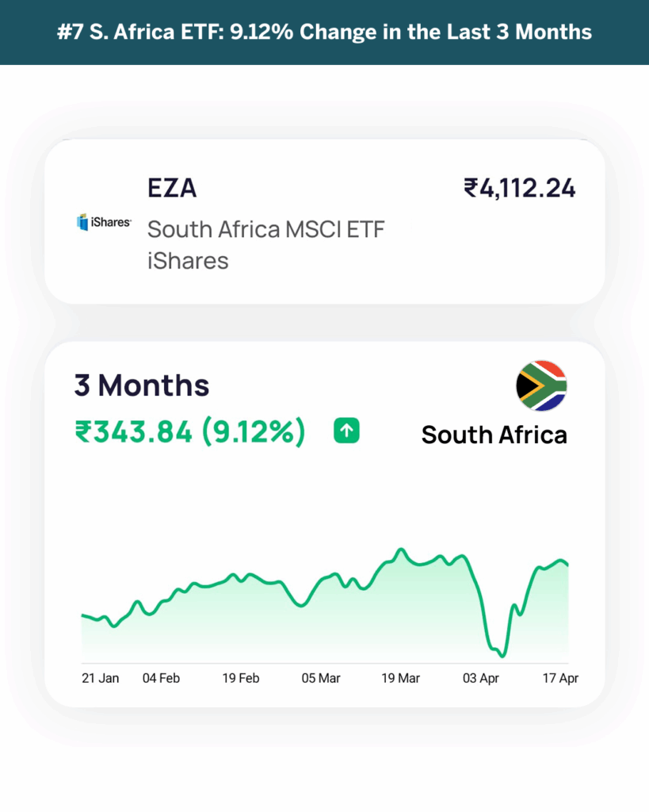Click the ₹343.84 (9.12%) change text
Screen dimensions: 649x812
(190, 432)
